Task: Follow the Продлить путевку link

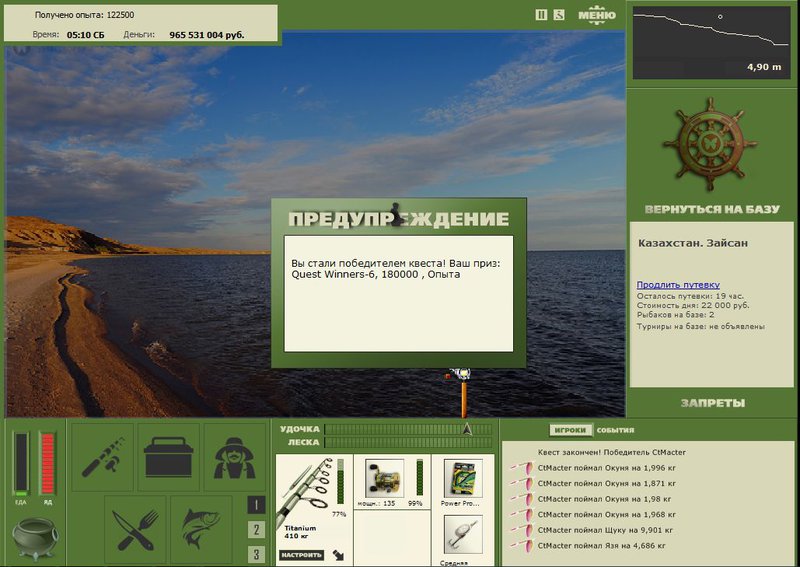Action: pyautogui.click(x=678, y=285)
